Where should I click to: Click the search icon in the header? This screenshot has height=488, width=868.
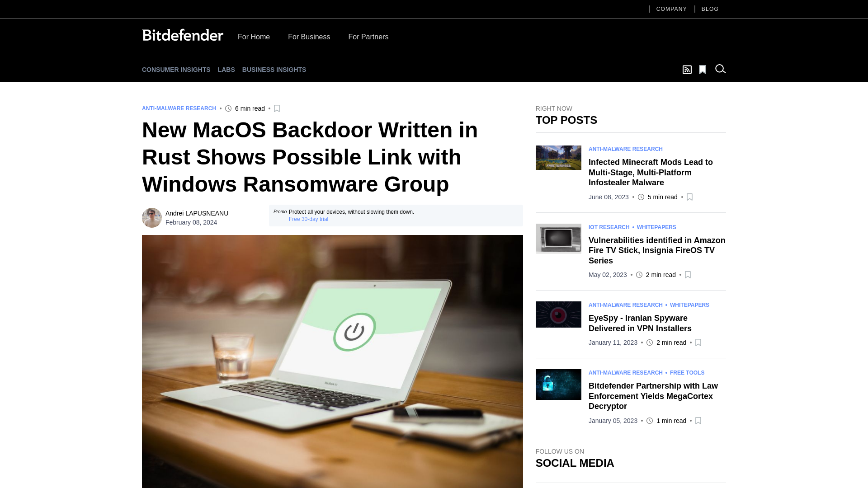[x=720, y=69]
